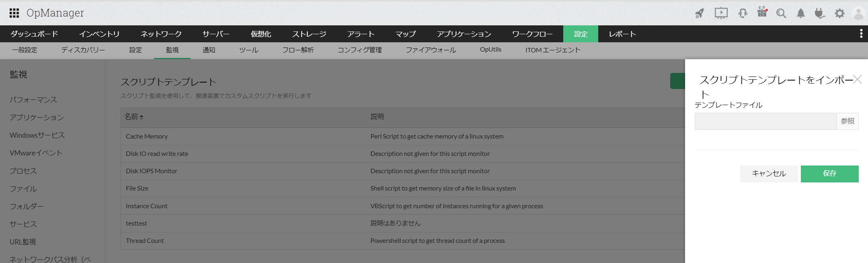Open the bell alarm notifications

[801, 13]
